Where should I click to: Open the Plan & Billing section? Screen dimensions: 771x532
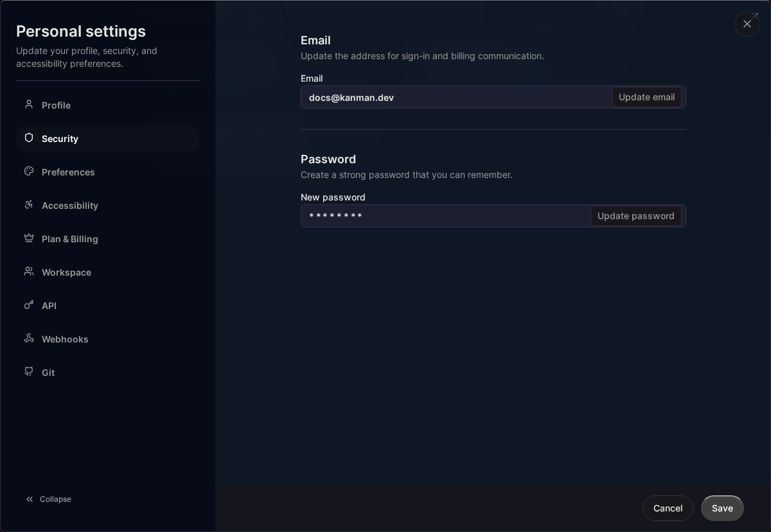[x=69, y=238]
